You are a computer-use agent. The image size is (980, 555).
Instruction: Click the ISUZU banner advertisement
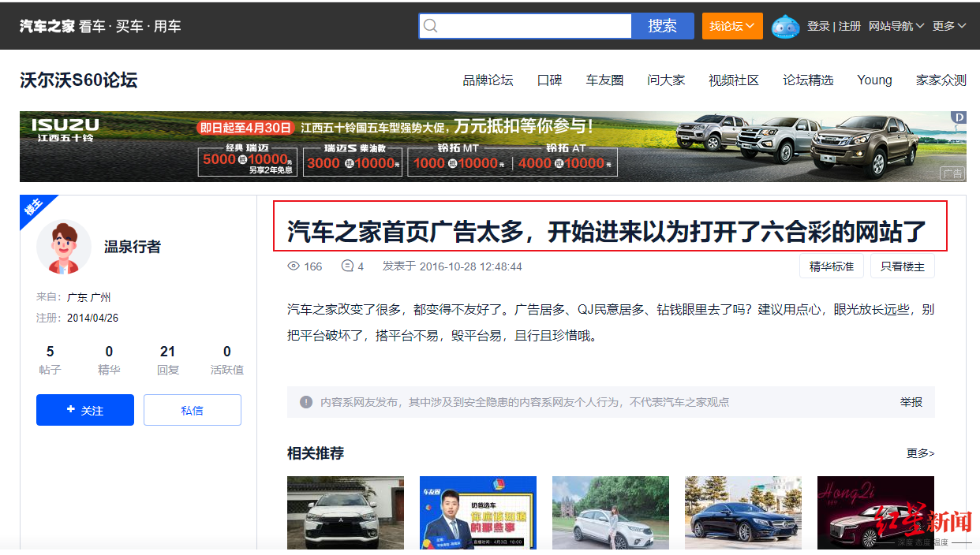pyautogui.click(x=493, y=147)
